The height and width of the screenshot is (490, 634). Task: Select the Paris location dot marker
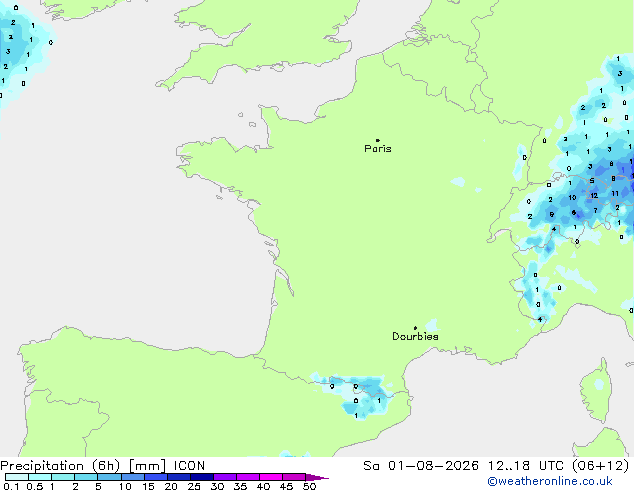[x=378, y=140]
